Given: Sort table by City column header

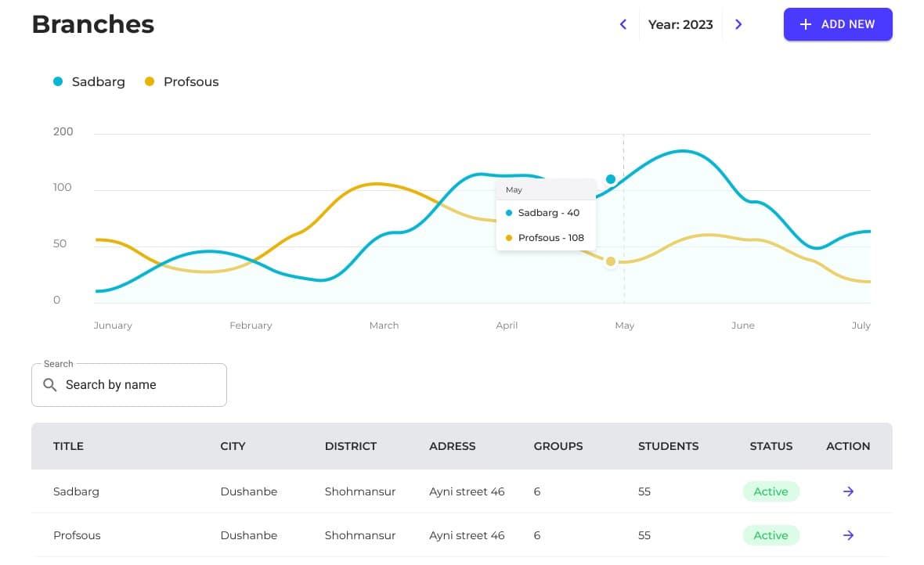Looking at the screenshot, I should (233, 446).
